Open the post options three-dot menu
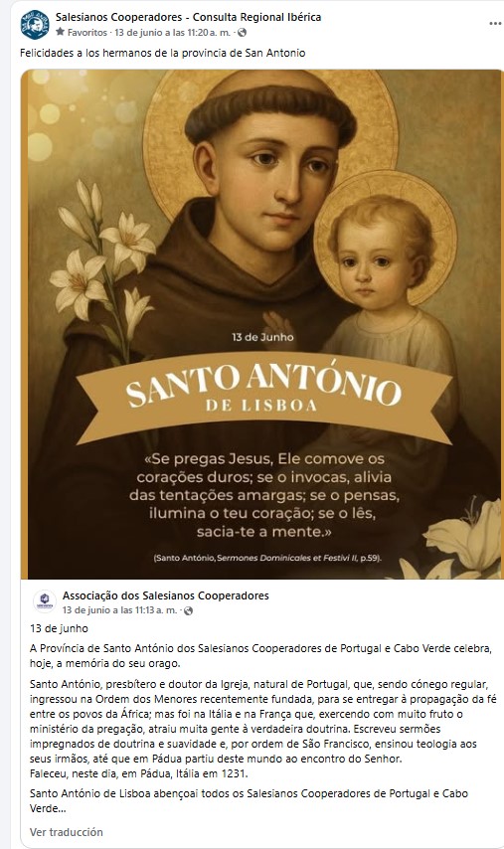The image size is (504, 849). click(x=495, y=24)
